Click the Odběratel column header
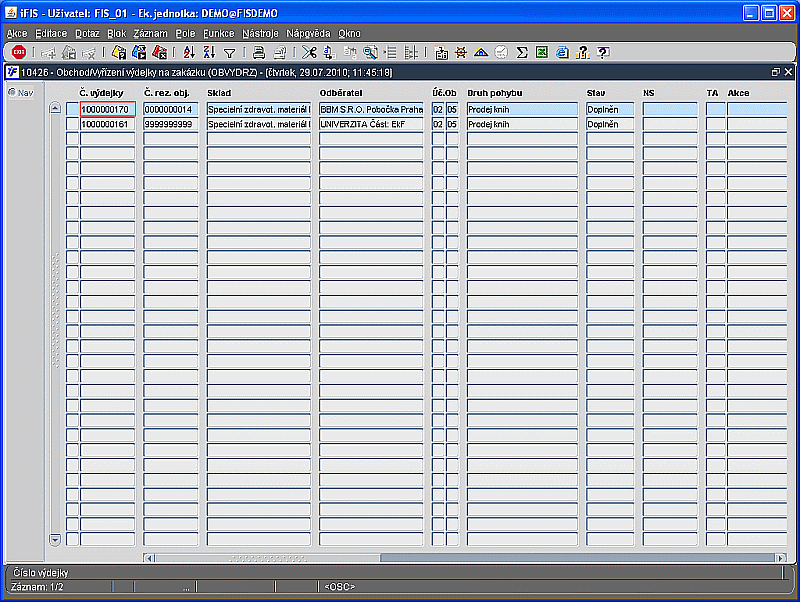The height and width of the screenshot is (602, 800). point(341,93)
